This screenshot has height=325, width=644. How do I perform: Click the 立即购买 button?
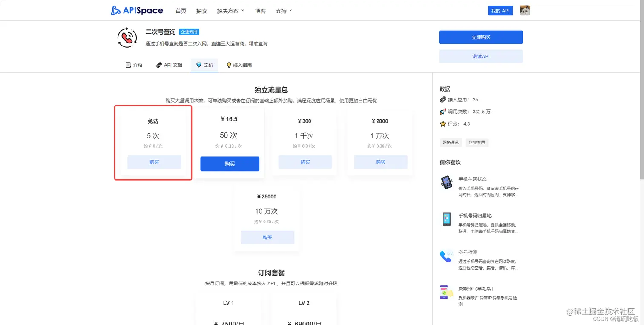point(480,37)
